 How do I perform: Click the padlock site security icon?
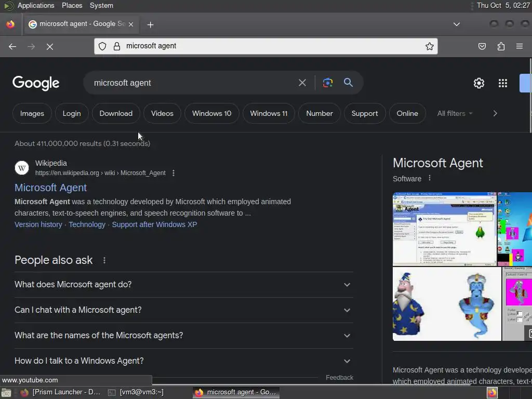pyautogui.click(x=117, y=46)
